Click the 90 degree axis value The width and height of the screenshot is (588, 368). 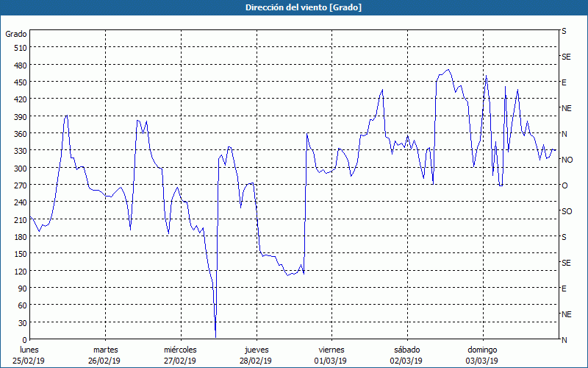coord(23,289)
